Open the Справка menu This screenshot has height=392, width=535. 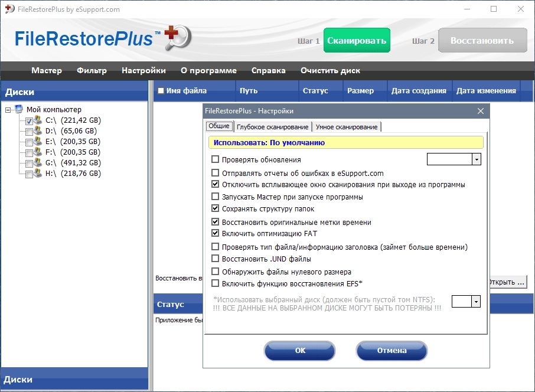coord(269,71)
